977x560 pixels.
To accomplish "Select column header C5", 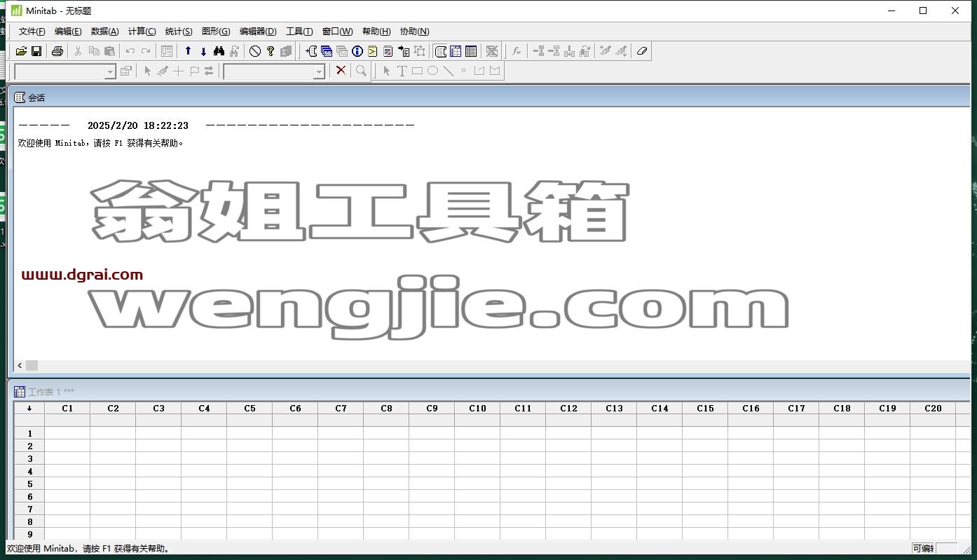I will [x=250, y=408].
